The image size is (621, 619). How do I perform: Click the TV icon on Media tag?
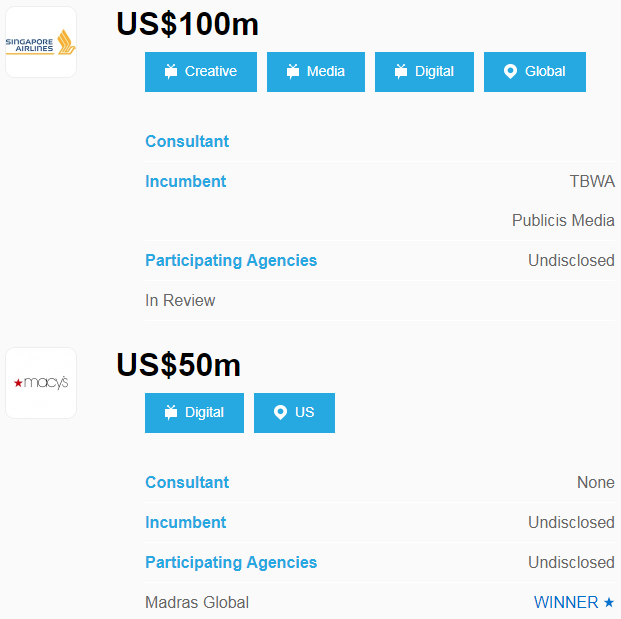click(x=293, y=71)
